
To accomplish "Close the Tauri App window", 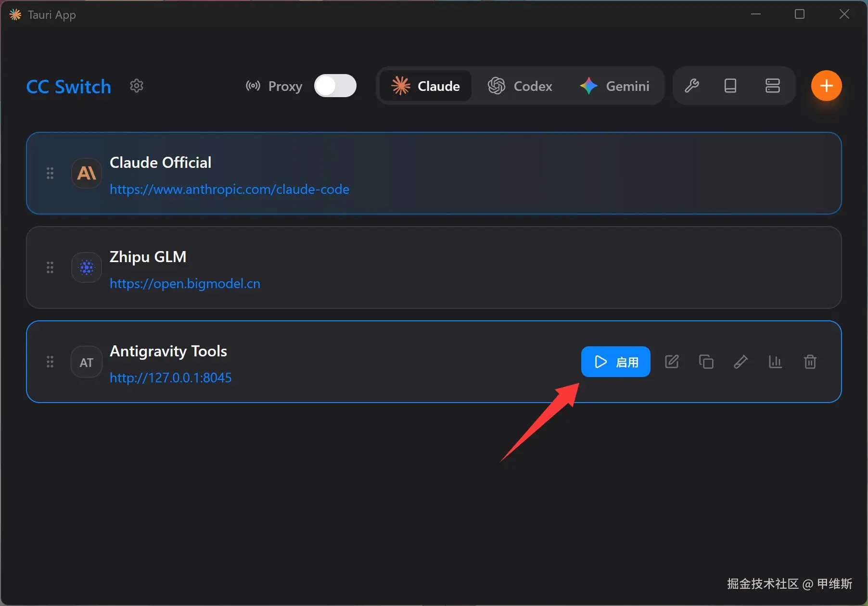I will coord(844,14).
